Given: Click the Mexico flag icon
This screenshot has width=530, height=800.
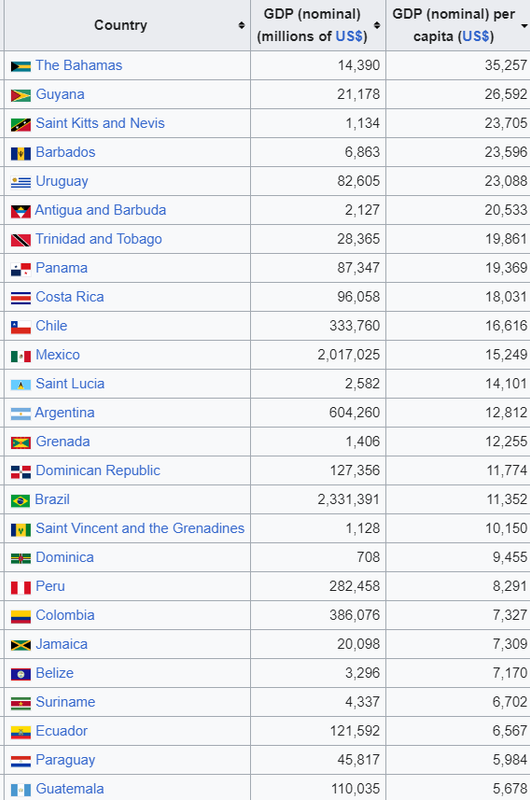Looking at the screenshot, I should point(20,356).
